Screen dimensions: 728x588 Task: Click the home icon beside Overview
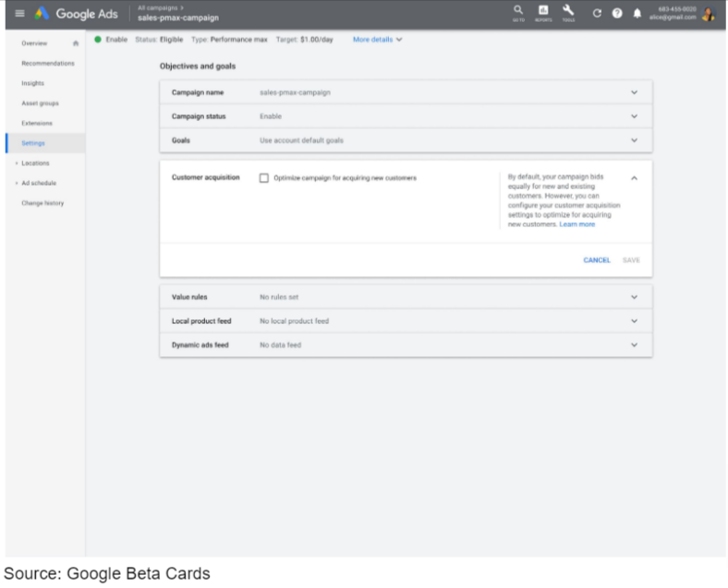point(76,43)
